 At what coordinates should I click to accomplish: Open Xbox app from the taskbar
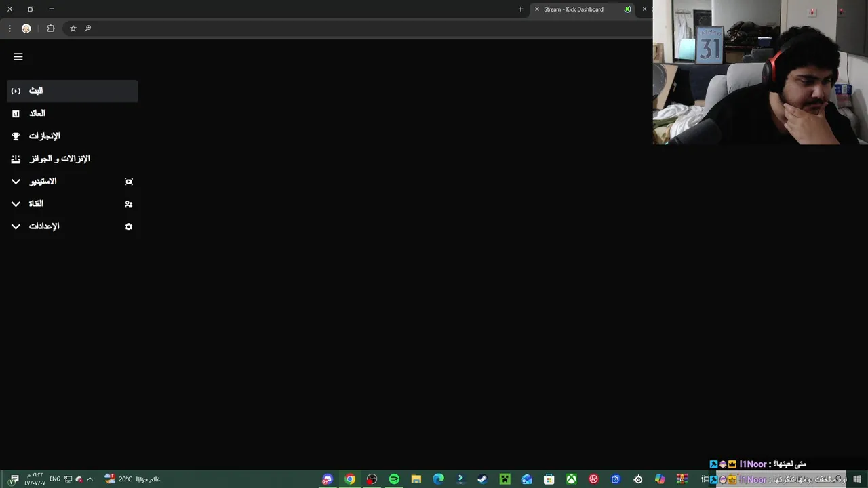point(572,479)
